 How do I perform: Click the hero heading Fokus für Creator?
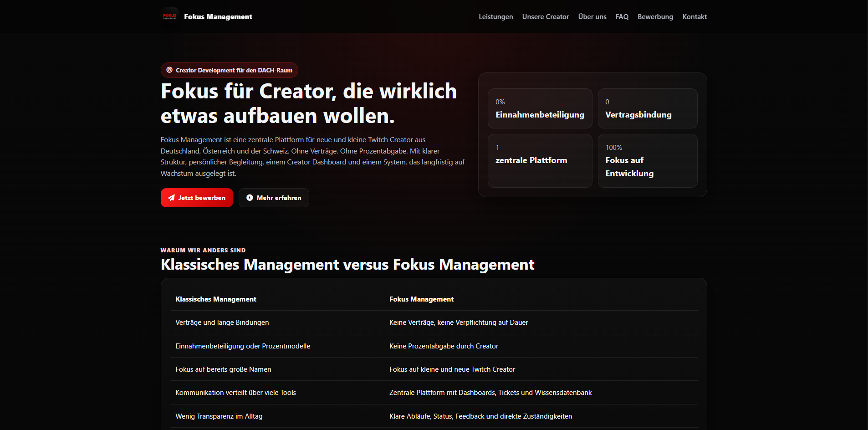pyautogui.click(x=309, y=103)
